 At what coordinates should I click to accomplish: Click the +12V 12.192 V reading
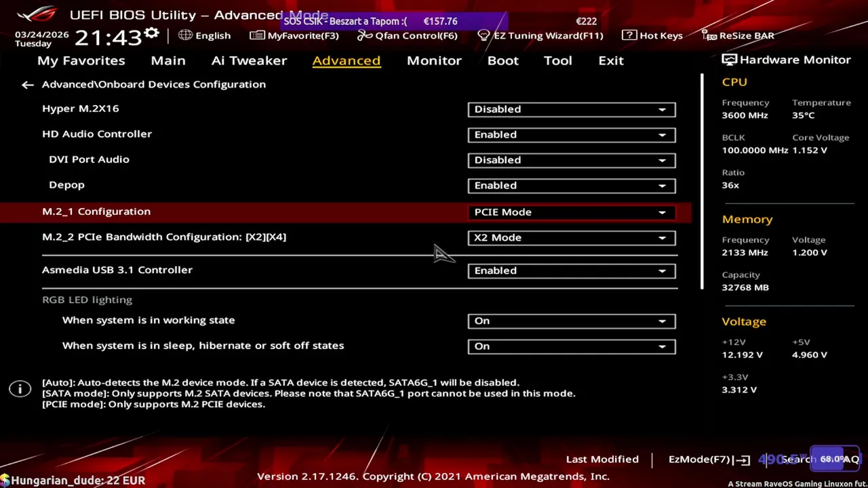click(742, 355)
